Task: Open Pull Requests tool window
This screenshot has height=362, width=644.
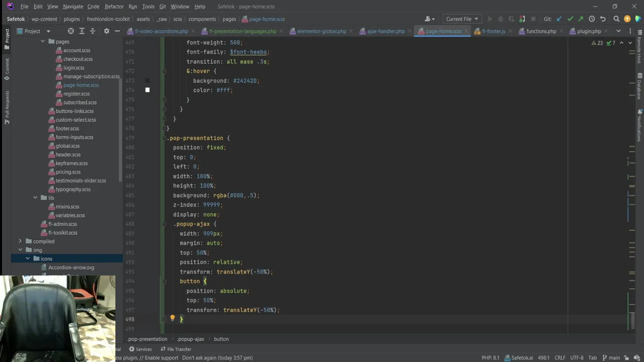Action: coord(7,107)
